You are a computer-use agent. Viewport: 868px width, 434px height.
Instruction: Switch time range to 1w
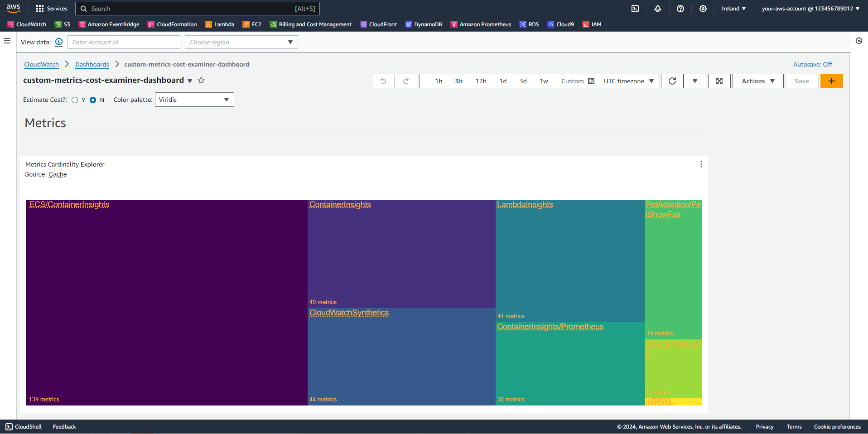point(543,81)
